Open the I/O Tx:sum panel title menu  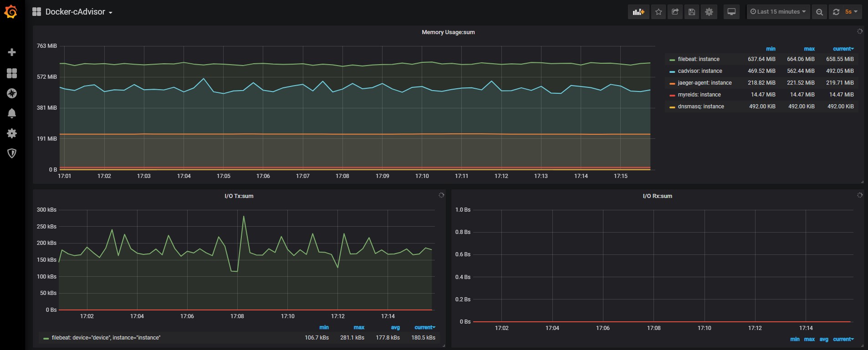239,196
